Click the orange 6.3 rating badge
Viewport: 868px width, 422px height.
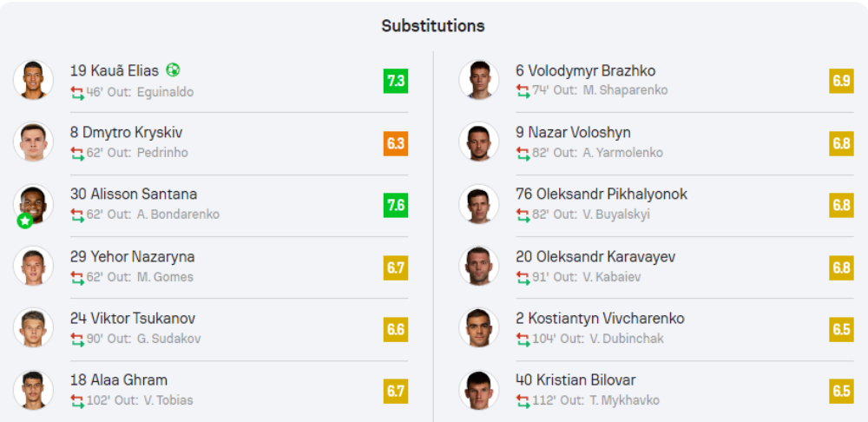point(395,143)
